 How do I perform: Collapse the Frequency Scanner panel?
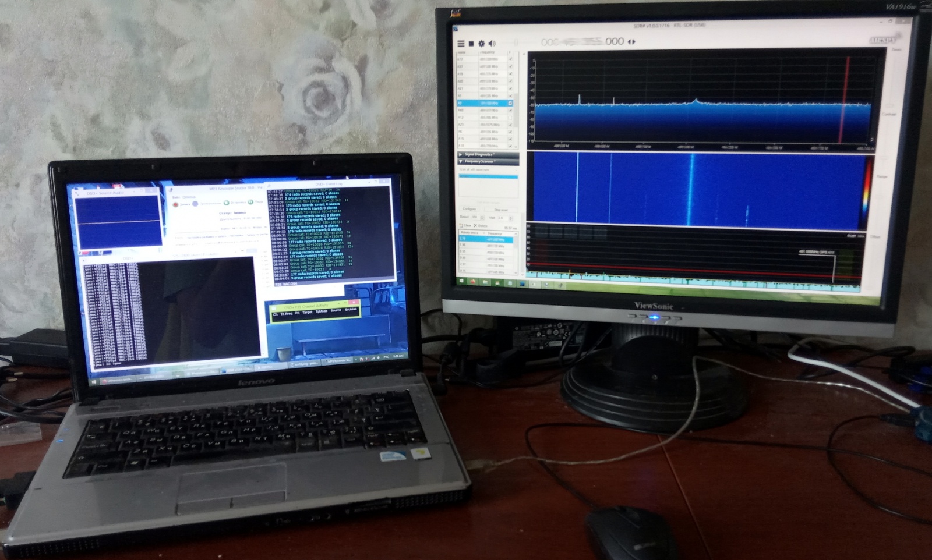coord(461,161)
